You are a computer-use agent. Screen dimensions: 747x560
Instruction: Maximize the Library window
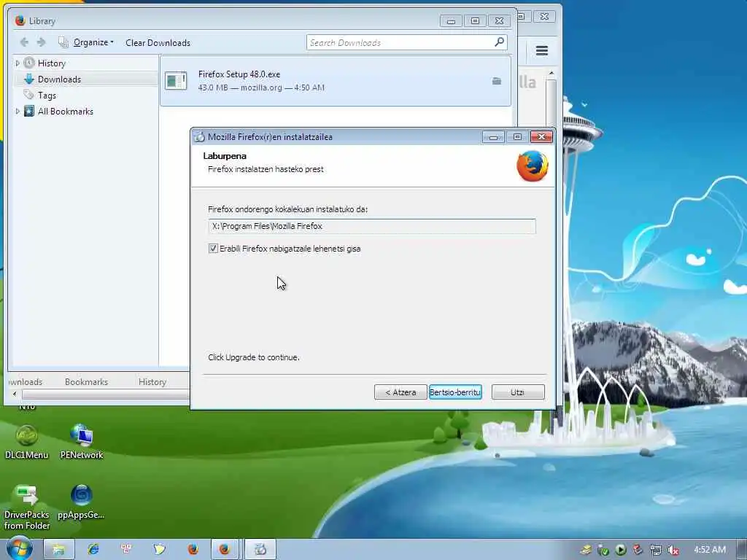tap(475, 20)
